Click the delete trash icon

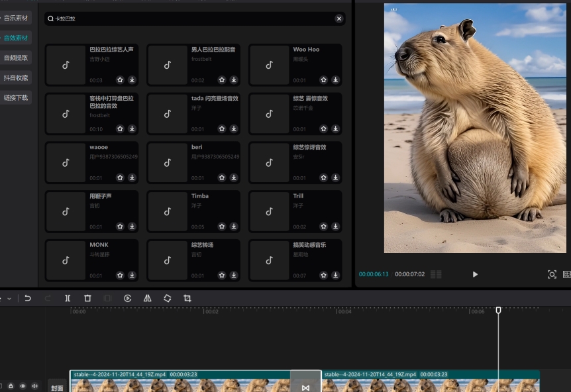tap(87, 299)
